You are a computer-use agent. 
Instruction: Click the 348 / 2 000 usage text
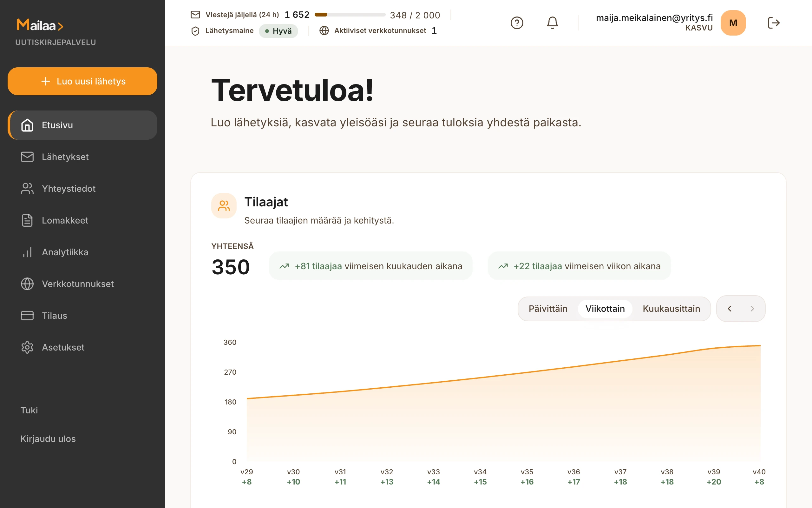click(415, 15)
